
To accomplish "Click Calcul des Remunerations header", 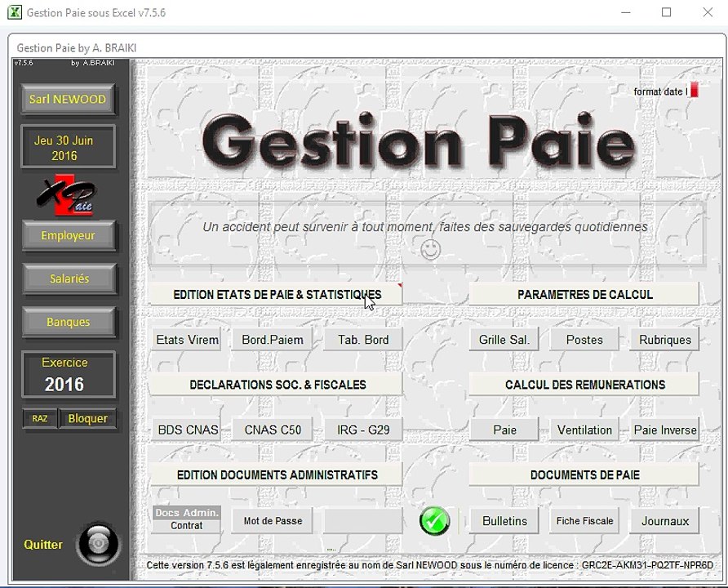I will click(584, 385).
